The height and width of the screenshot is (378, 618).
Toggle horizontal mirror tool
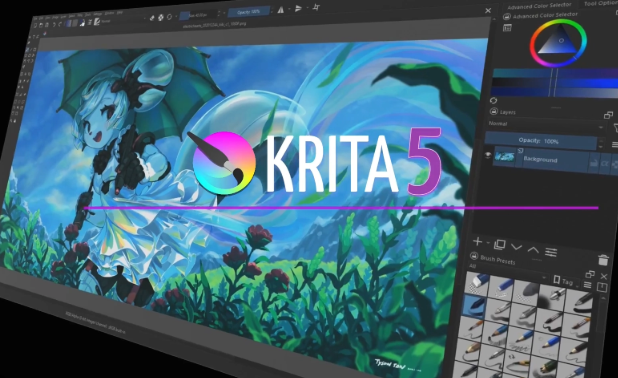(x=281, y=9)
